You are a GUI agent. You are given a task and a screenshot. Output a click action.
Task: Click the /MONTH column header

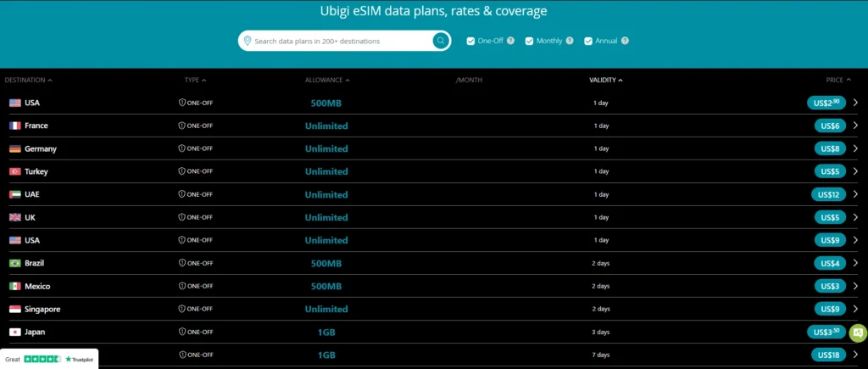(x=469, y=80)
